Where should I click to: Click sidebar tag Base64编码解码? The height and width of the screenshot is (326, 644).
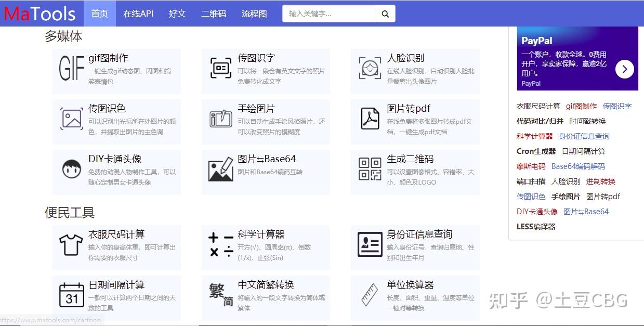point(579,166)
